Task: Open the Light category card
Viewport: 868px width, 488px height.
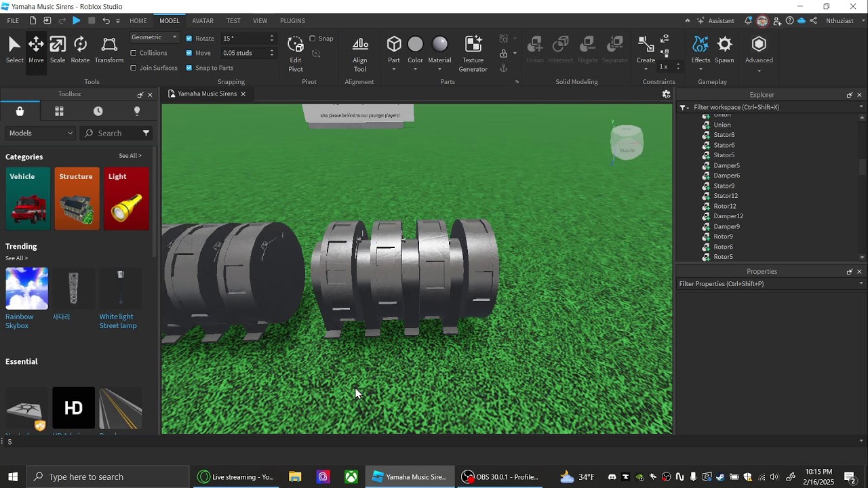Action: pos(127,199)
